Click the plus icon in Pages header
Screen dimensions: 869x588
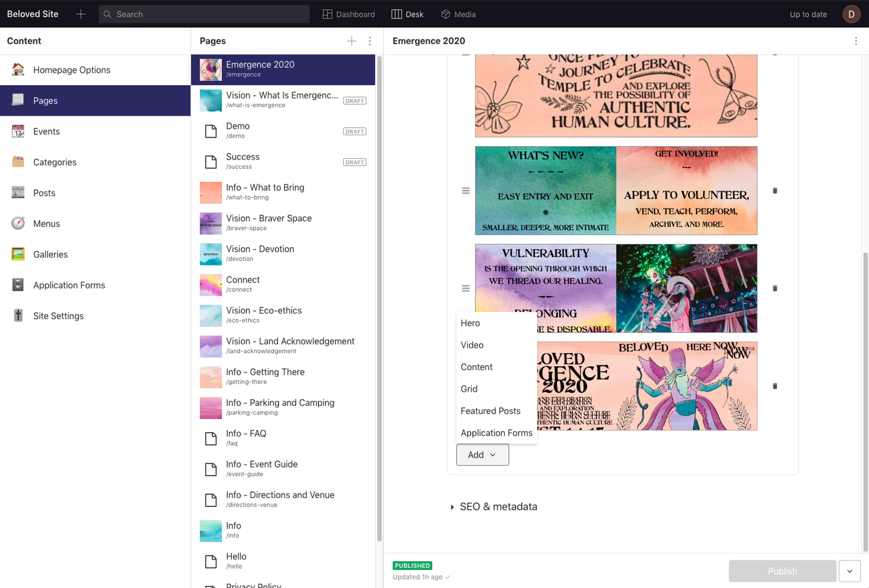click(351, 41)
